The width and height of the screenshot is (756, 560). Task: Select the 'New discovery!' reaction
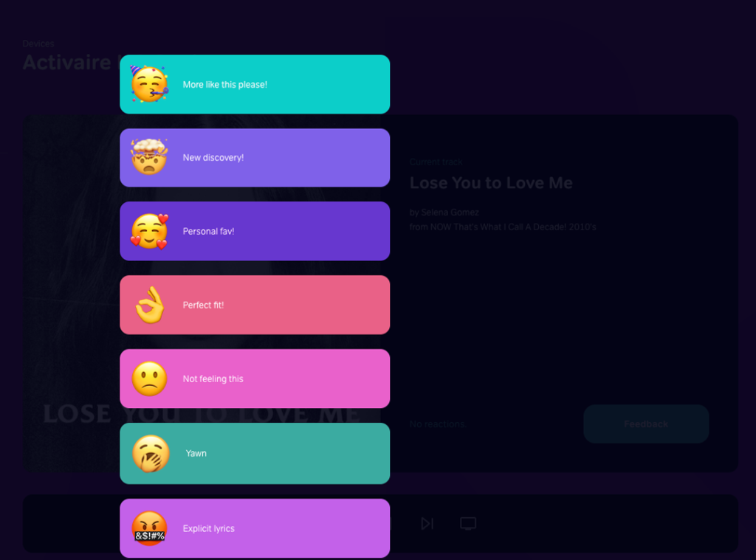pos(255,158)
